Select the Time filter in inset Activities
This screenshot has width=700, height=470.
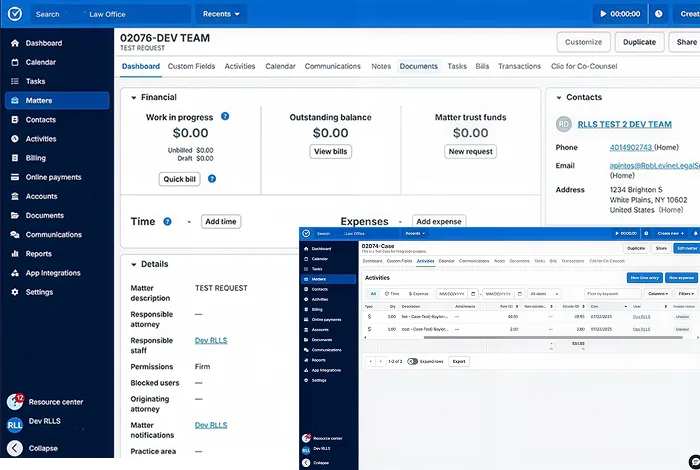tap(392, 294)
